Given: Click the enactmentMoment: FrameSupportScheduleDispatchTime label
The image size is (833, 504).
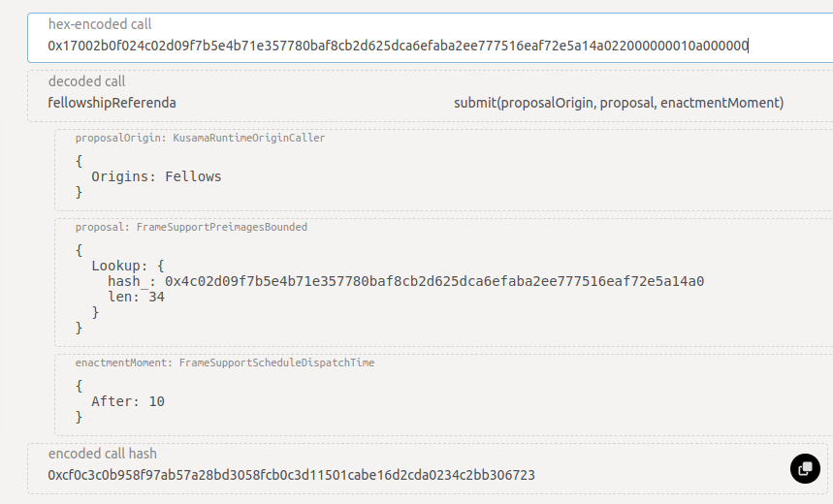Looking at the screenshot, I should 225,362.
